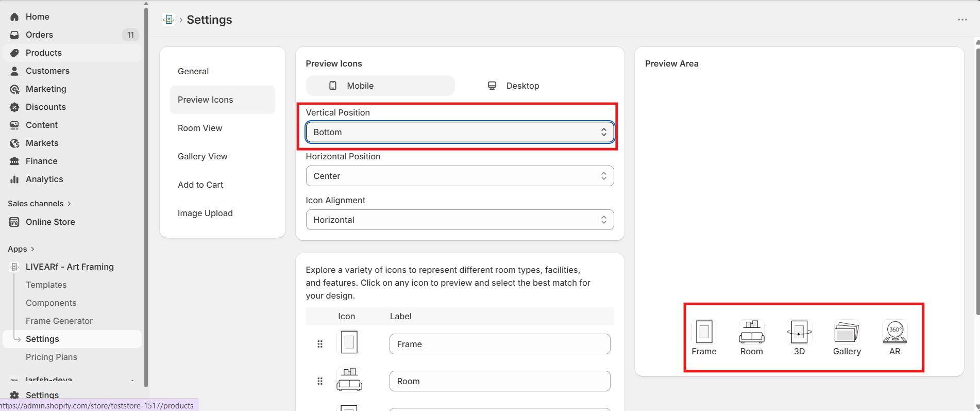Select the General settings tab

(x=223, y=71)
